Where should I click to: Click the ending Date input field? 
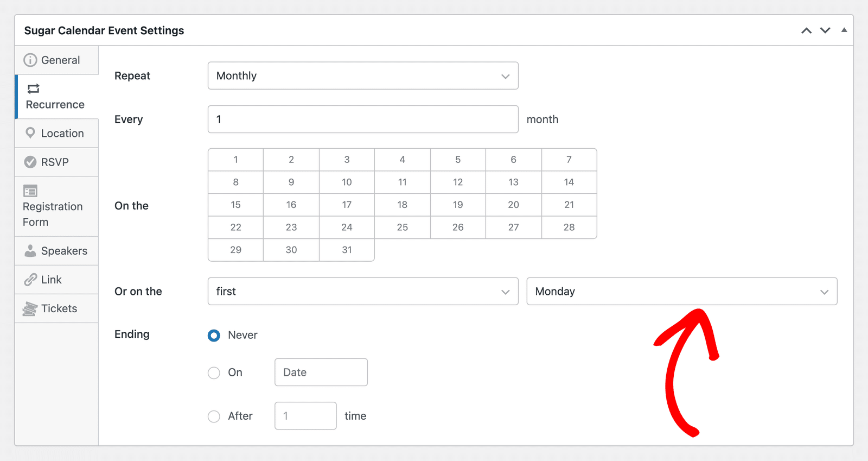(x=321, y=372)
